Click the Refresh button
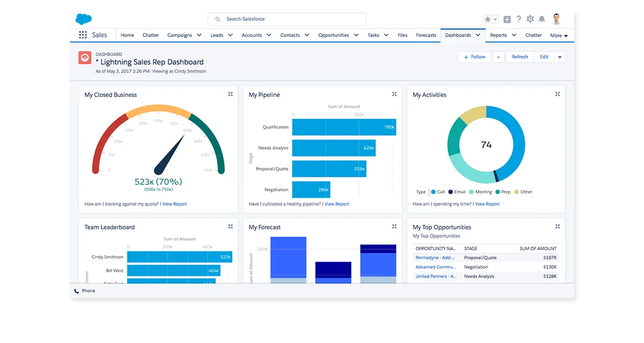Screen dimensions: 644x343 (519, 57)
